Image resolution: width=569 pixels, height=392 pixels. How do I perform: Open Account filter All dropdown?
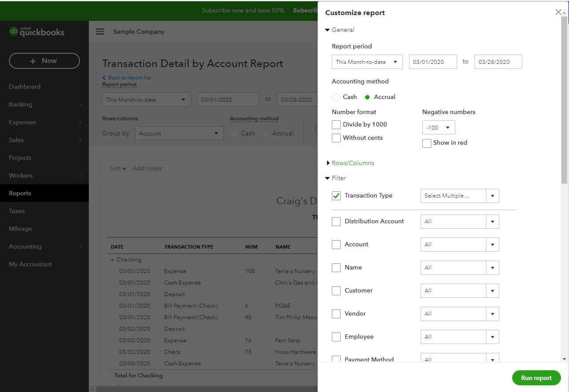tap(460, 245)
